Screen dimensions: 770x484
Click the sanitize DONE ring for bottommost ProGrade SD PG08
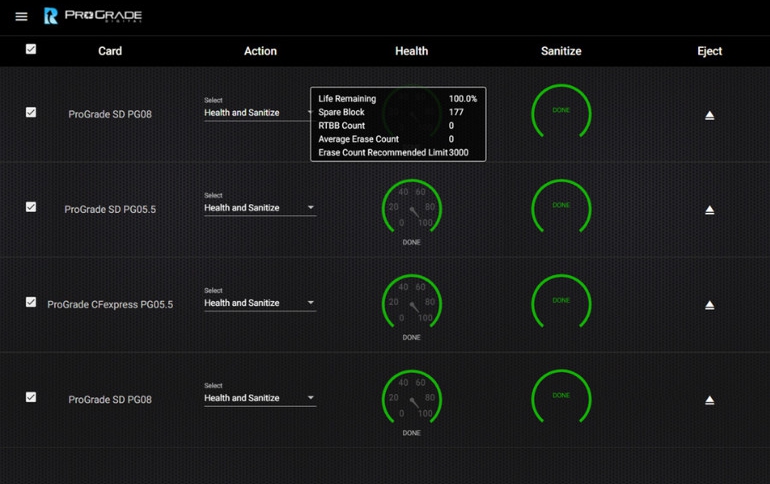click(561, 398)
